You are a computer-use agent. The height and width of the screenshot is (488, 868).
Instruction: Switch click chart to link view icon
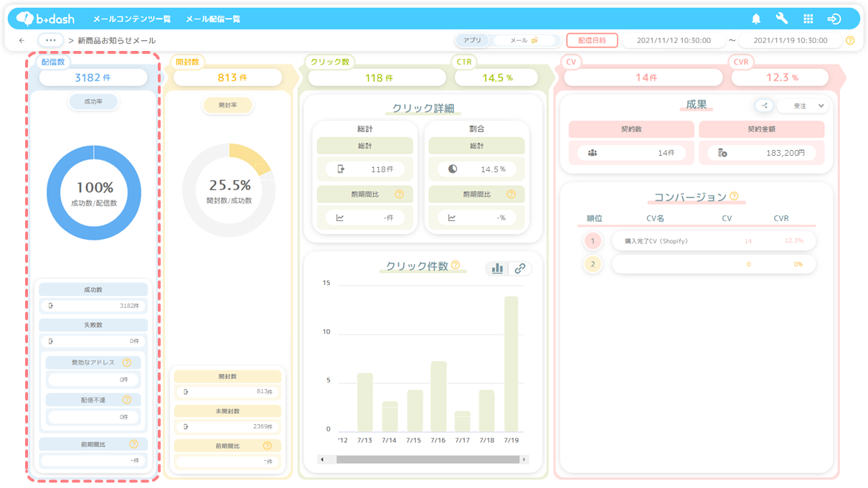520,268
